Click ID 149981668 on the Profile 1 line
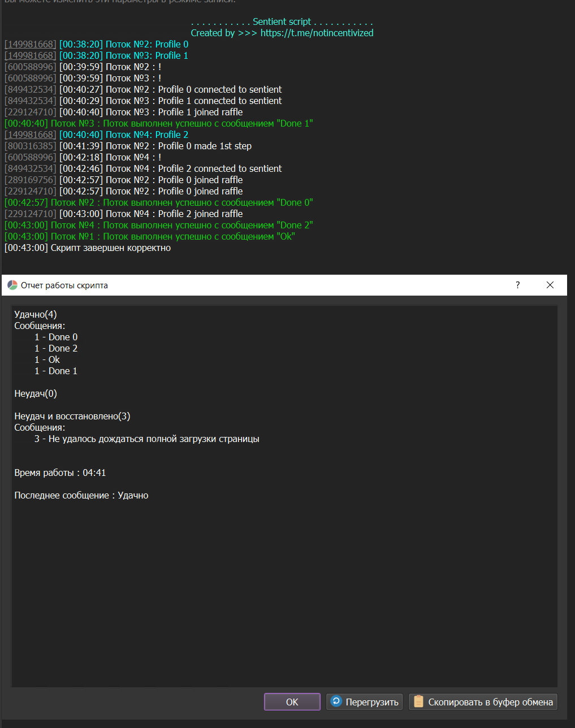The height and width of the screenshot is (728, 575). pos(31,55)
